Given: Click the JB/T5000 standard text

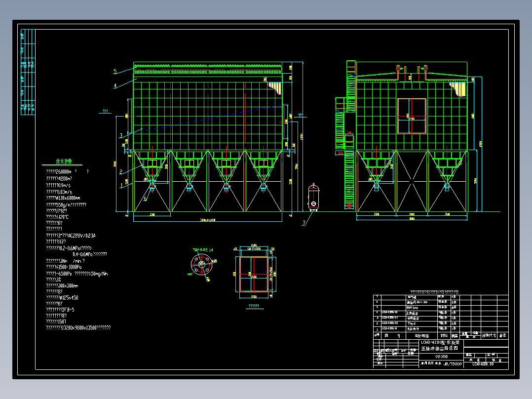Looking at the screenshot, I should tap(452, 363).
